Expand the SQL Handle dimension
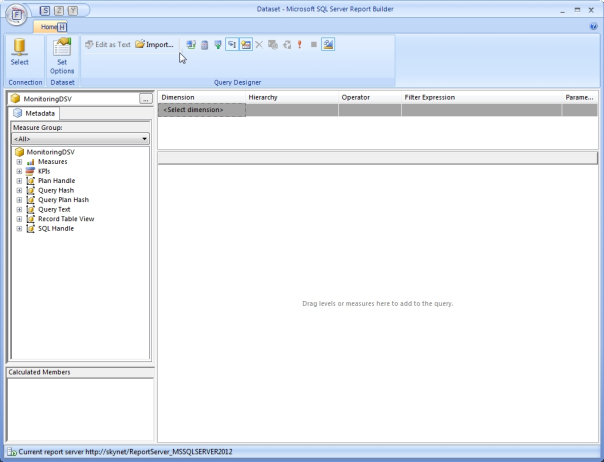The width and height of the screenshot is (604, 462). (19, 228)
